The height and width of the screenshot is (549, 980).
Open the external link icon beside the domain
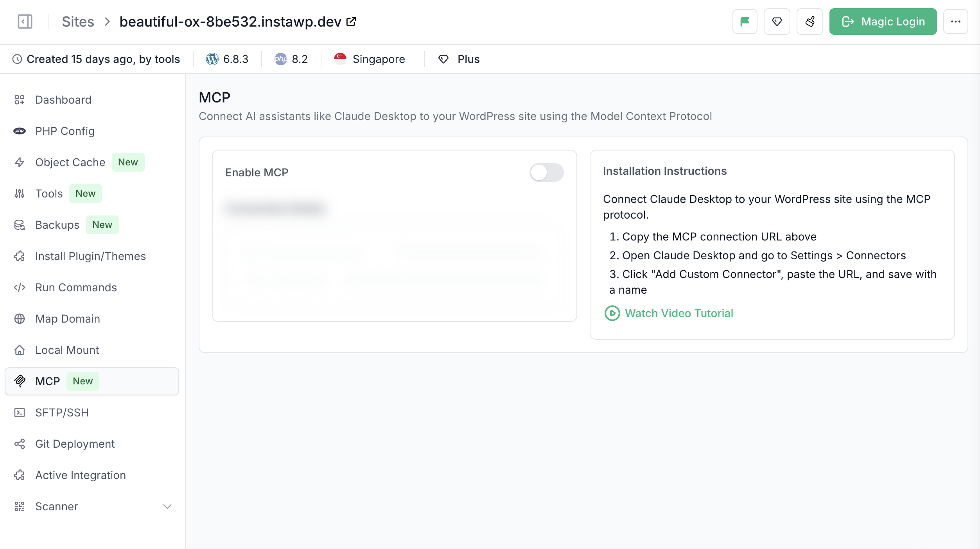coord(351,22)
